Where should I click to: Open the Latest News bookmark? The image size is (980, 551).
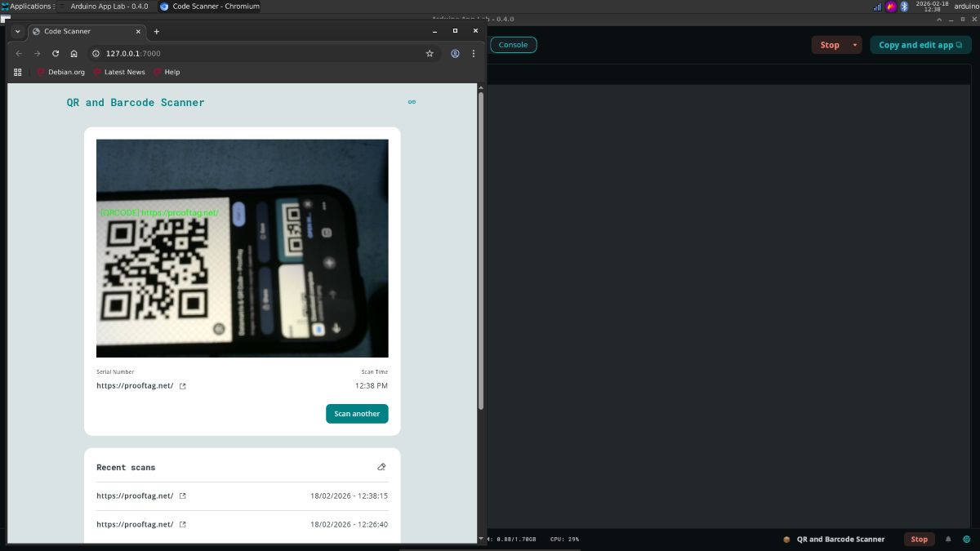click(119, 72)
